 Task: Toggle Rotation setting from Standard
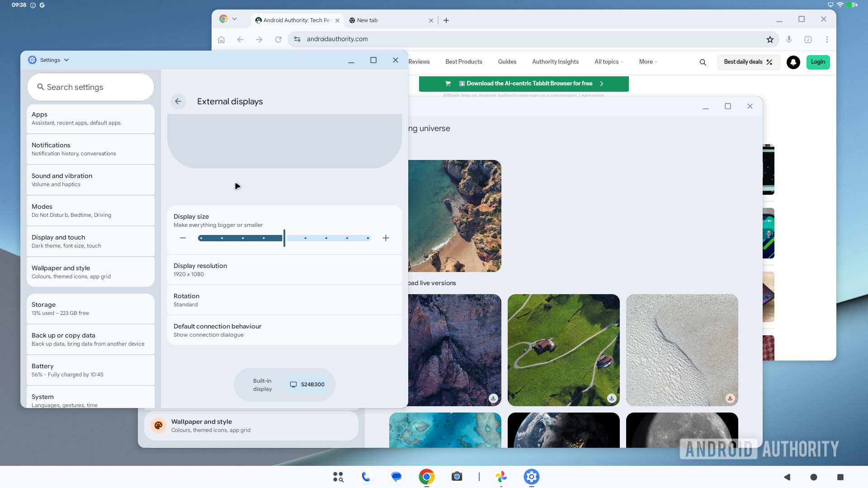point(284,300)
